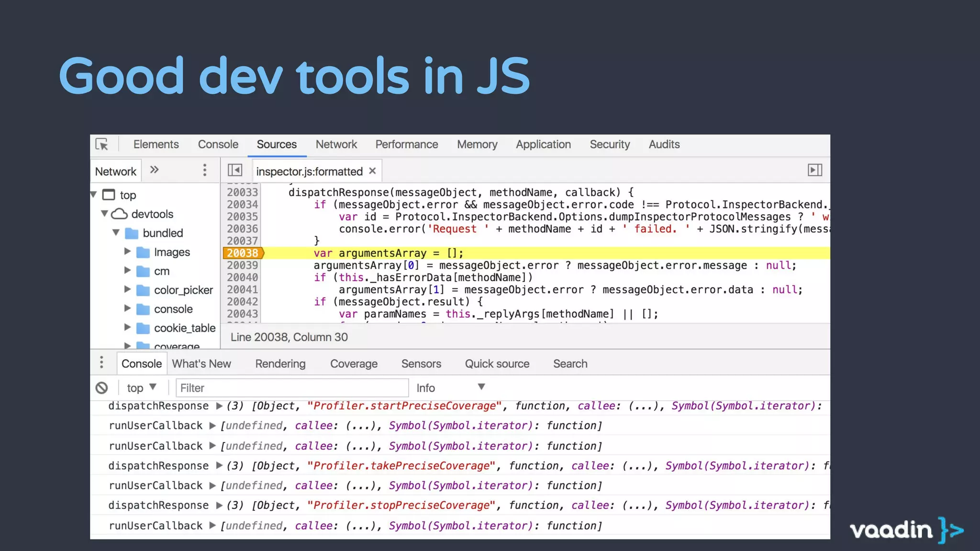The image size is (980, 551).
Task: Open the drawer three-dot menu
Action: click(x=101, y=363)
